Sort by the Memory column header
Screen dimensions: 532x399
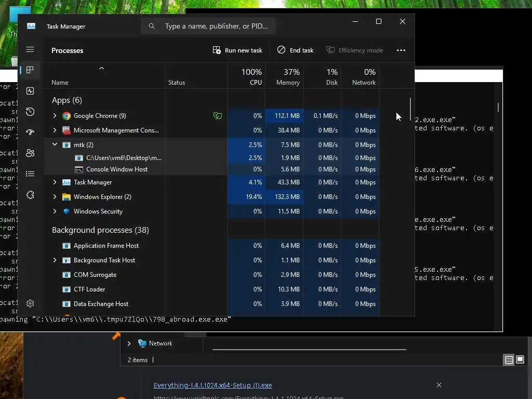coord(284,77)
